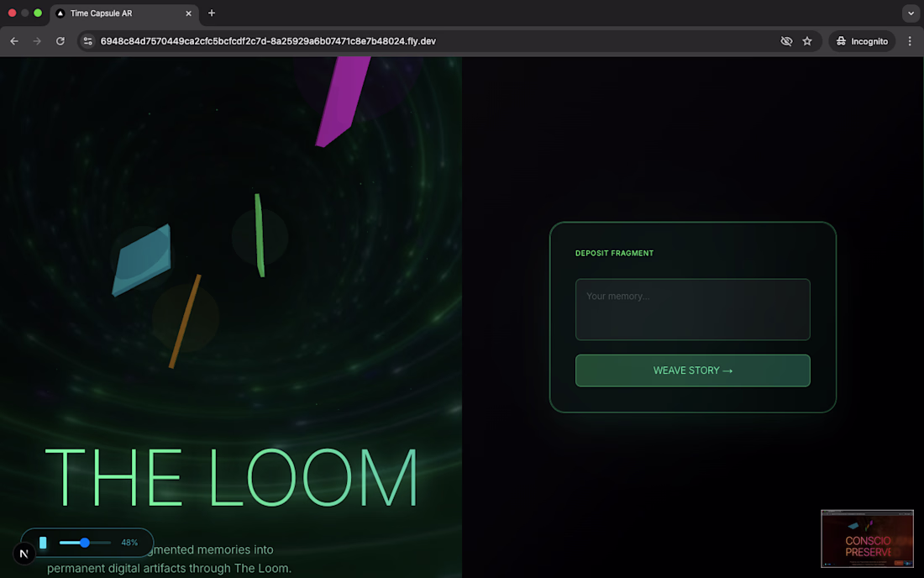The height and width of the screenshot is (578, 924).
Task: Close the Time Capsule AR tab
Action: tap(188, 13)
